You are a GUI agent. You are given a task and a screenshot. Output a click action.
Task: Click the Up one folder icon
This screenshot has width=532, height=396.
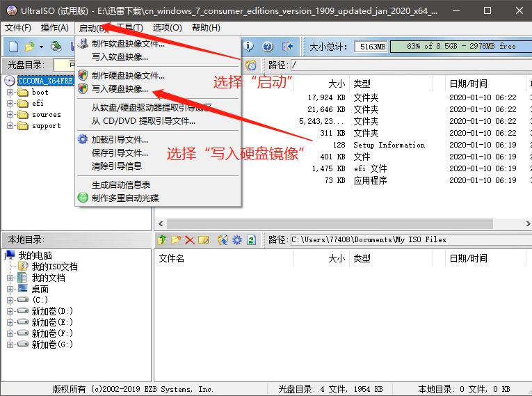(x=162, y=240)
